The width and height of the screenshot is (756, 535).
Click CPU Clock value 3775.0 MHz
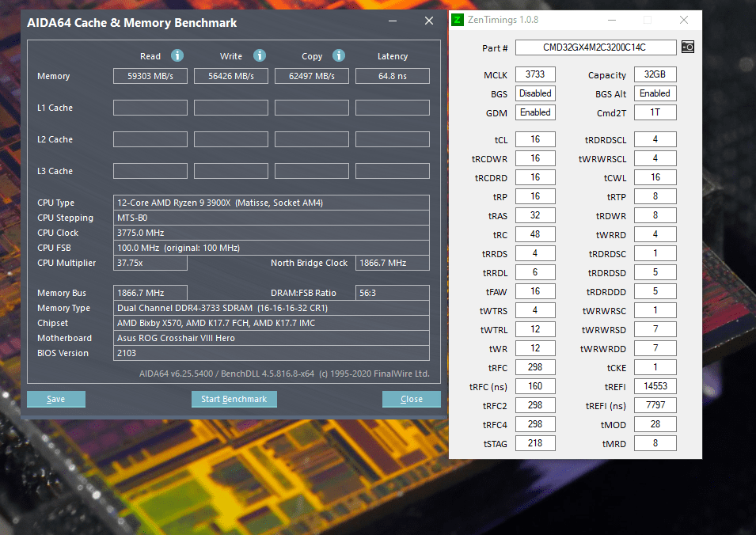coord(271,233)
